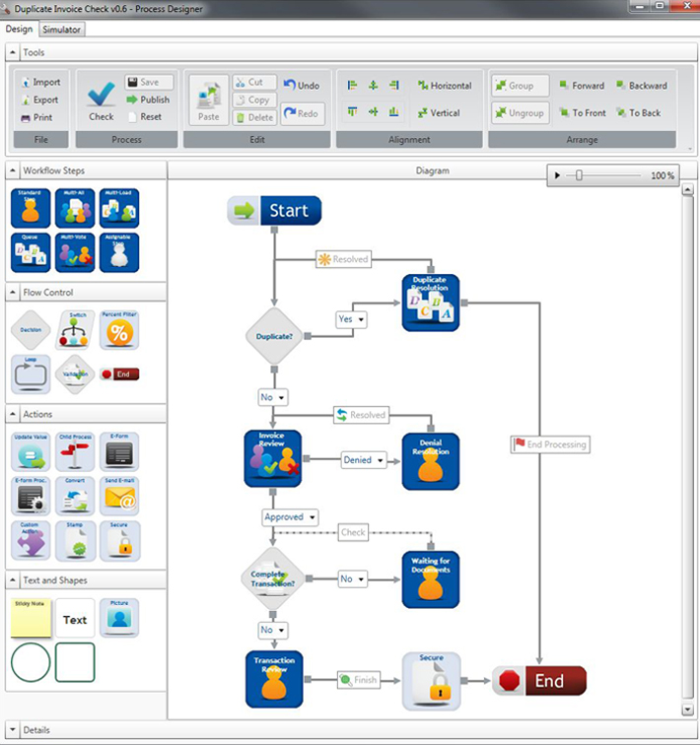This screenshot has height=745, width=700.
Task: Select the Start node in the diagram
Action: click(274, 211)
